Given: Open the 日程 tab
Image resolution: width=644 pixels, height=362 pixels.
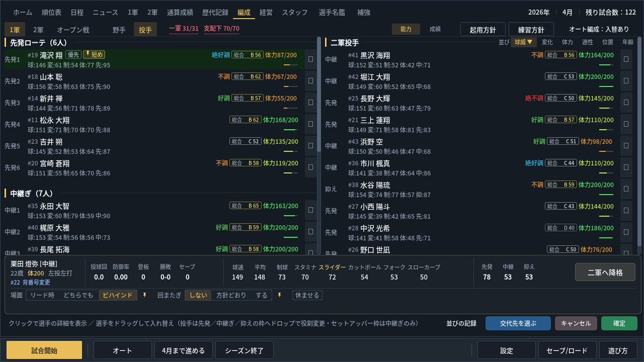Looking at the screenshot, I should coord(77,12).
